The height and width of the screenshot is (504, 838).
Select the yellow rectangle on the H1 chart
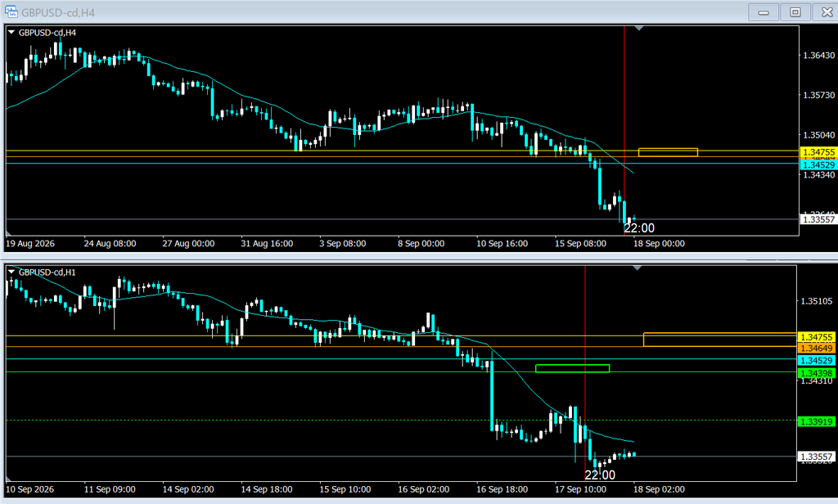(x=720, y=340)
